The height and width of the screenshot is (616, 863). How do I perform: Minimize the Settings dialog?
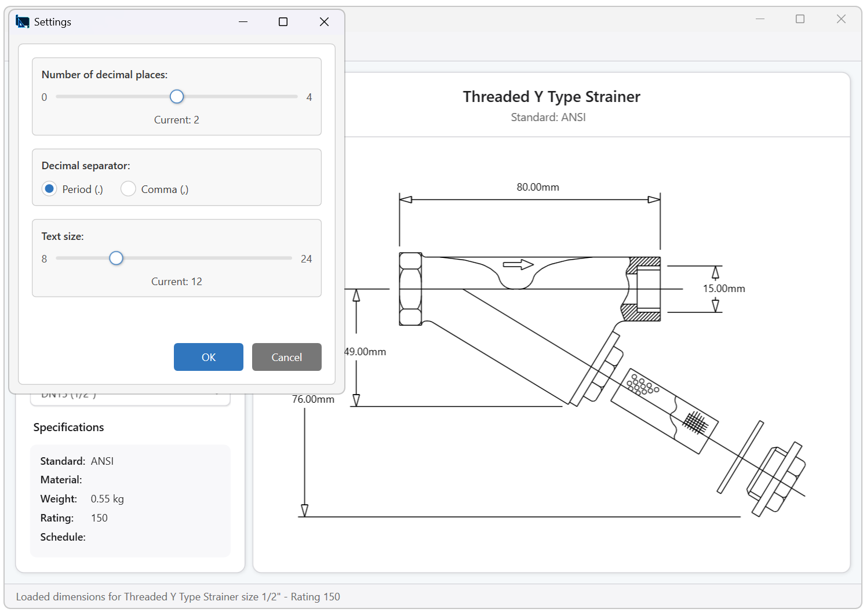243,22
